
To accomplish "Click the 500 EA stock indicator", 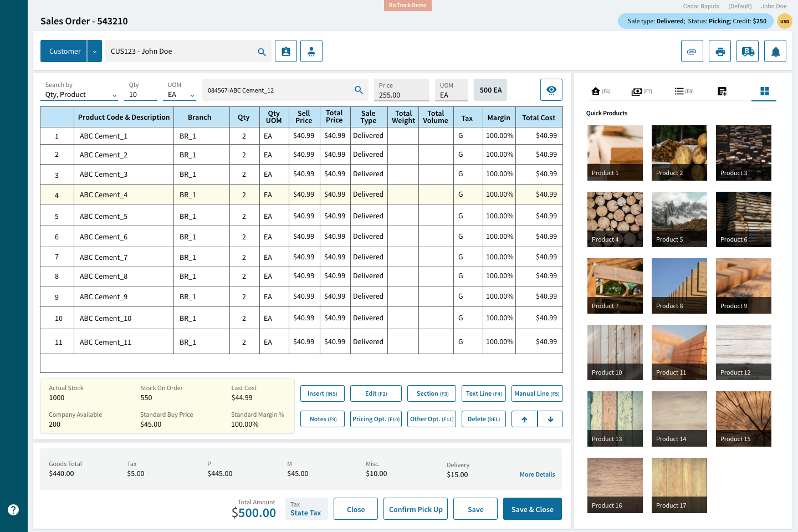I will click(490, 90).
